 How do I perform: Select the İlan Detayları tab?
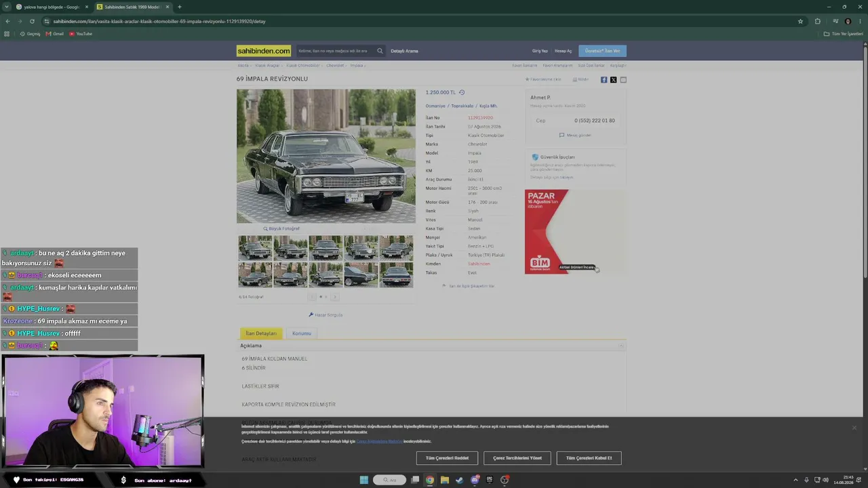point(261,333)
